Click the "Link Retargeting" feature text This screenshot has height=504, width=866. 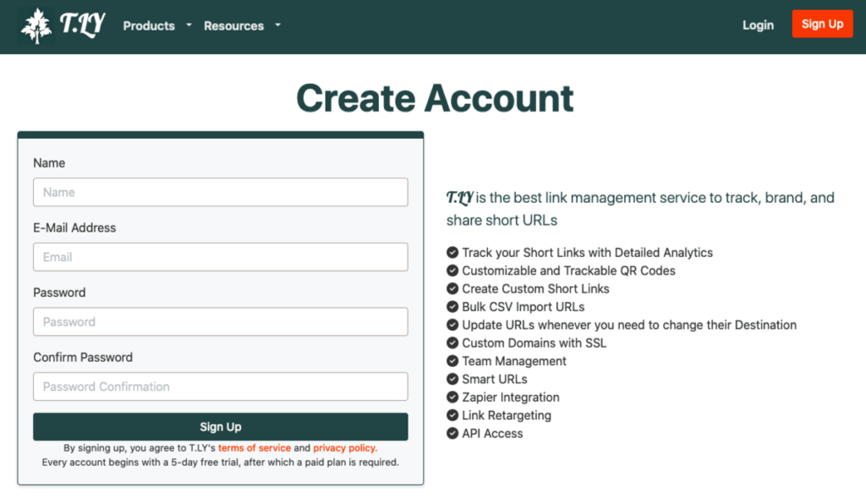(x=507, y=415)
